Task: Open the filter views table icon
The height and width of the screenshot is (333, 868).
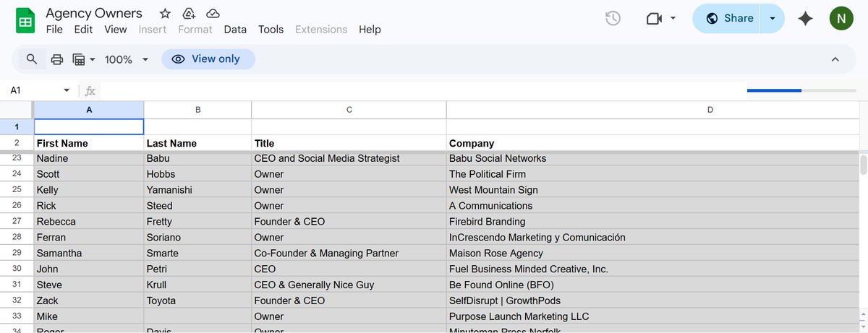Action: click(x=80, y=59)
